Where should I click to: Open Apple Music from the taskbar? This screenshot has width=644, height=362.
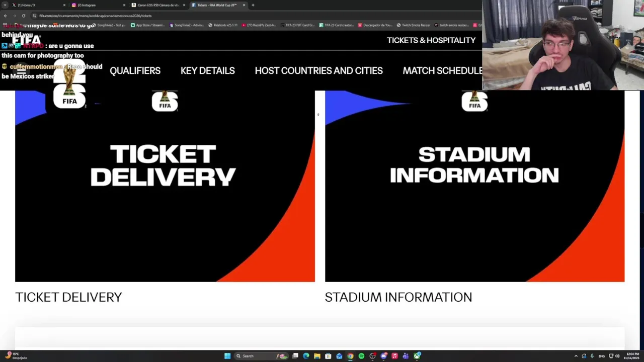[x=394, y=356]
